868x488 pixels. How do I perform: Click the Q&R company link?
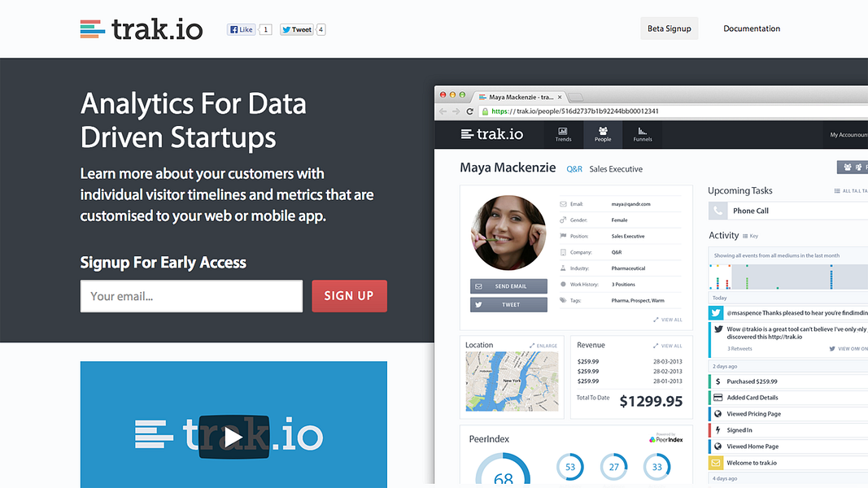tap(574, 169)
